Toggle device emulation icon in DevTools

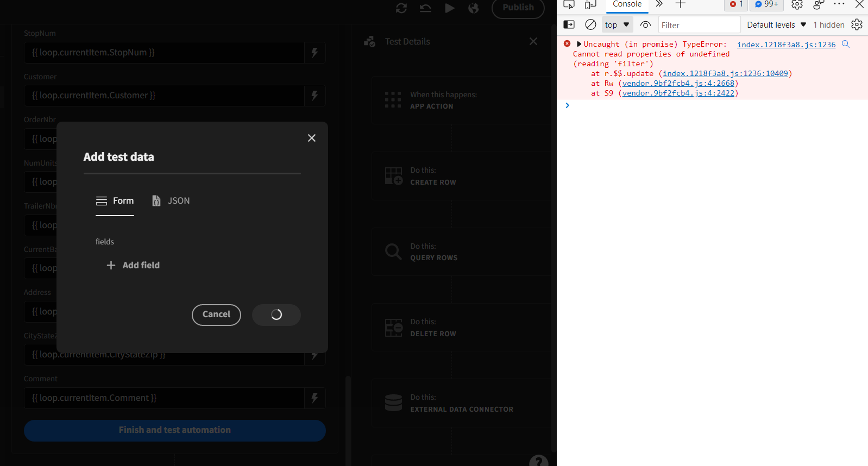pos(591,4)
